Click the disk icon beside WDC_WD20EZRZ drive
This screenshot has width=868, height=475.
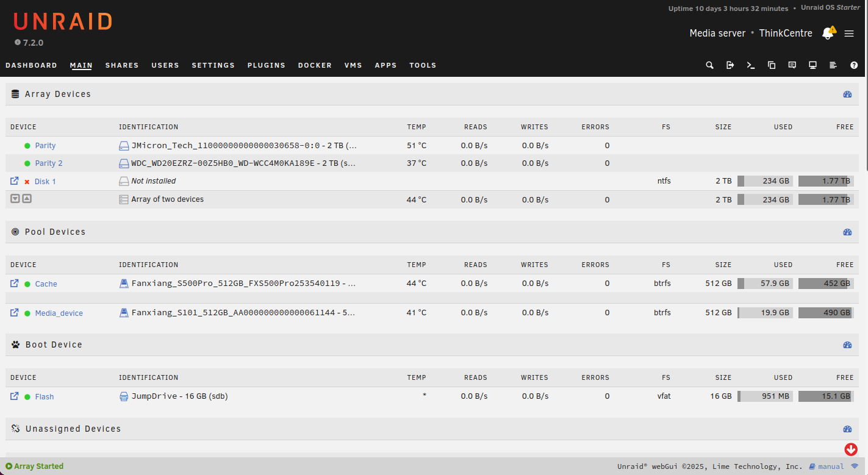coord(124,163)
